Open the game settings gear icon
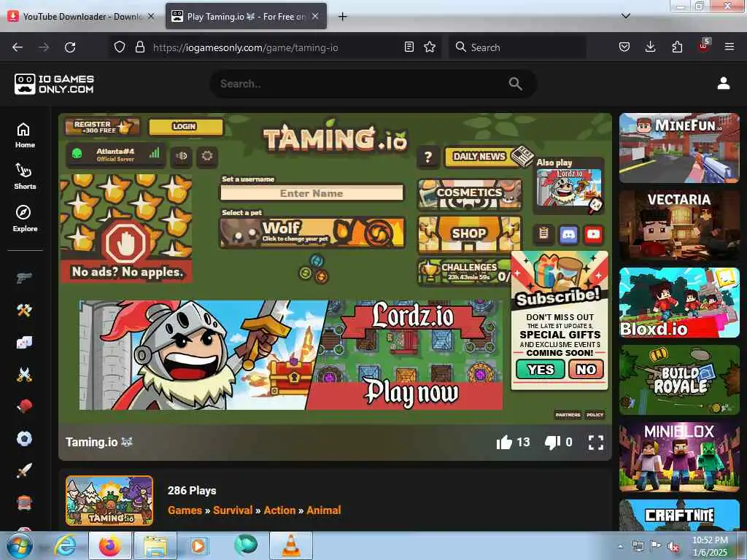747x560 pixels. tap(206, 156)
